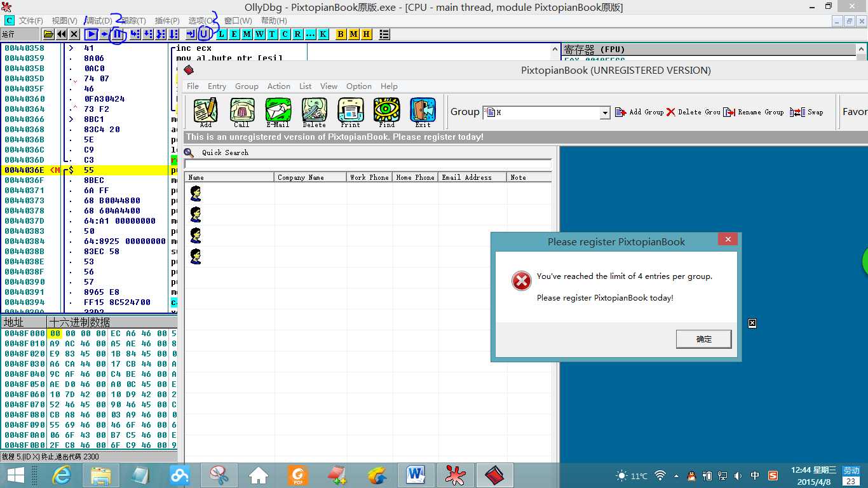Open CPU window with cyan C toolbar icon
The height and width of the screenshot is (488, 868).
pos(285,34)
